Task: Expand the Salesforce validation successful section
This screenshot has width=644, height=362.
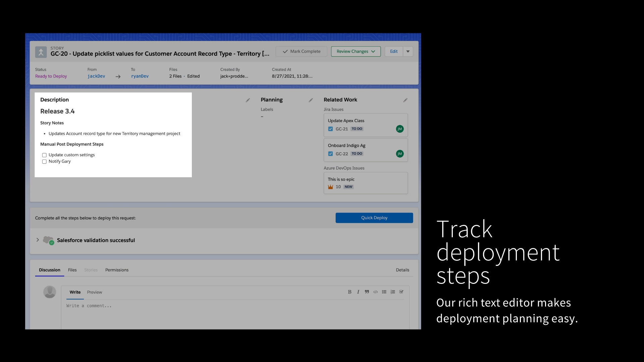Action: 38,240
